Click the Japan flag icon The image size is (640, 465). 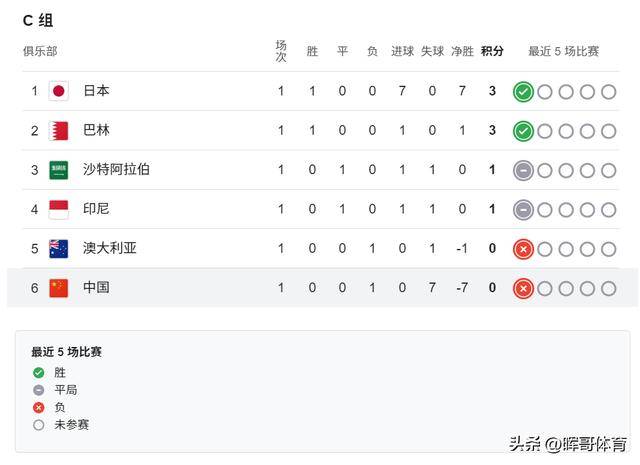tap(59, 92)
